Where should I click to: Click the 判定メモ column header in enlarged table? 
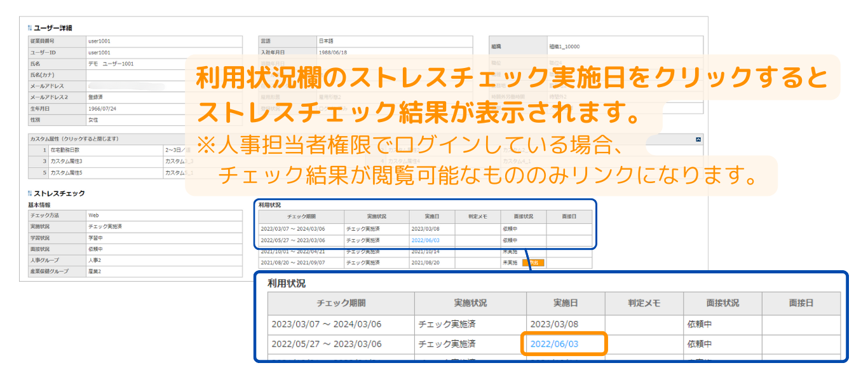click(644, 303)
